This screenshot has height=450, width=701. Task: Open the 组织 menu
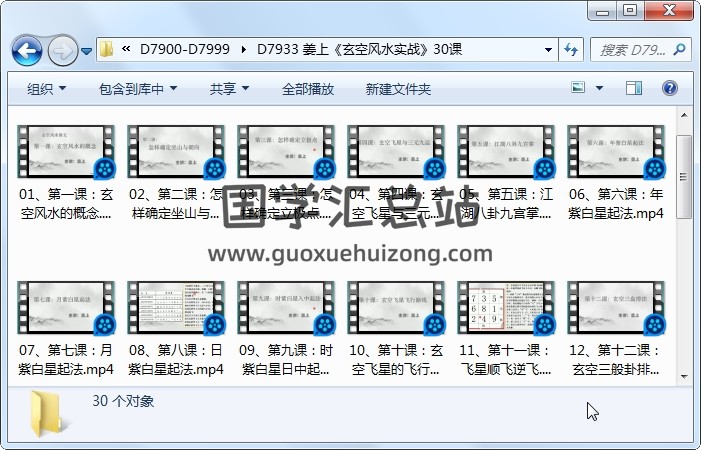click(46, 88)
